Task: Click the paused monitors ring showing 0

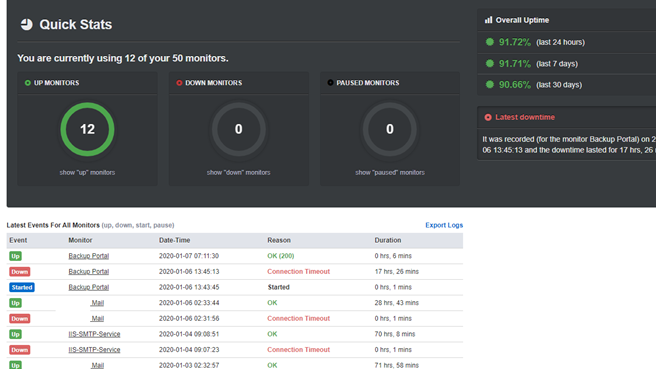Action: 390,129
